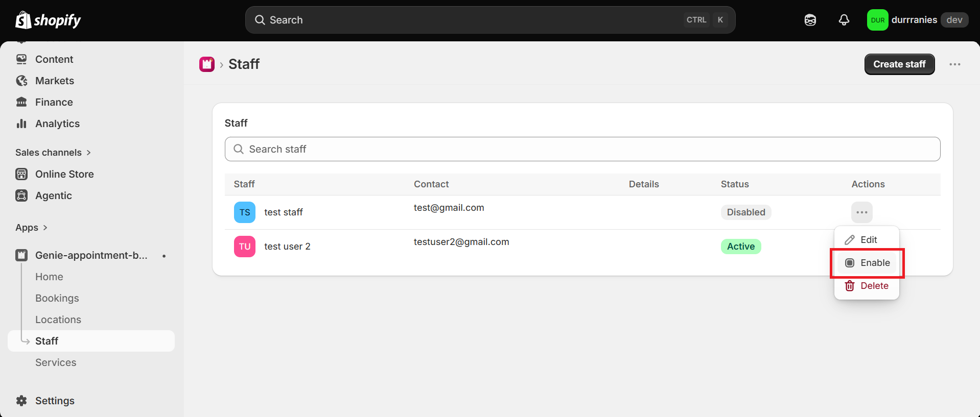Choose Enable from the actions menu
The width and height of the screenshot is (980, 417).
click(x=867, y=263)
